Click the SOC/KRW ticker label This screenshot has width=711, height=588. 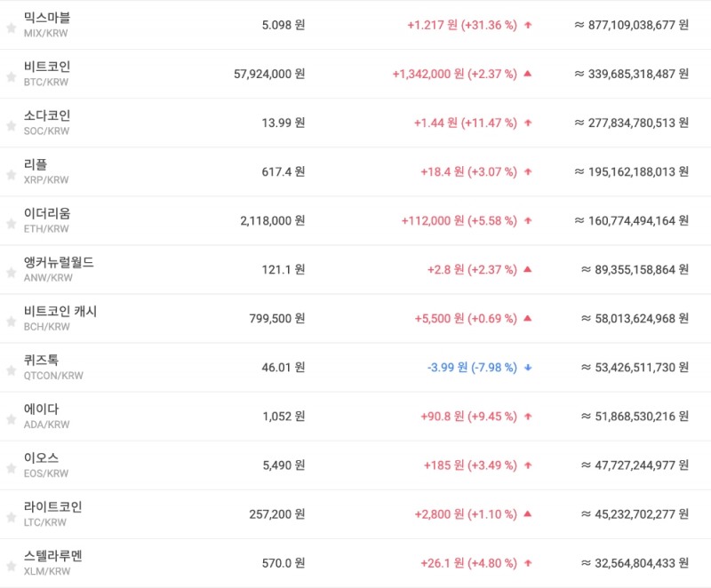(x=46, y=131)
